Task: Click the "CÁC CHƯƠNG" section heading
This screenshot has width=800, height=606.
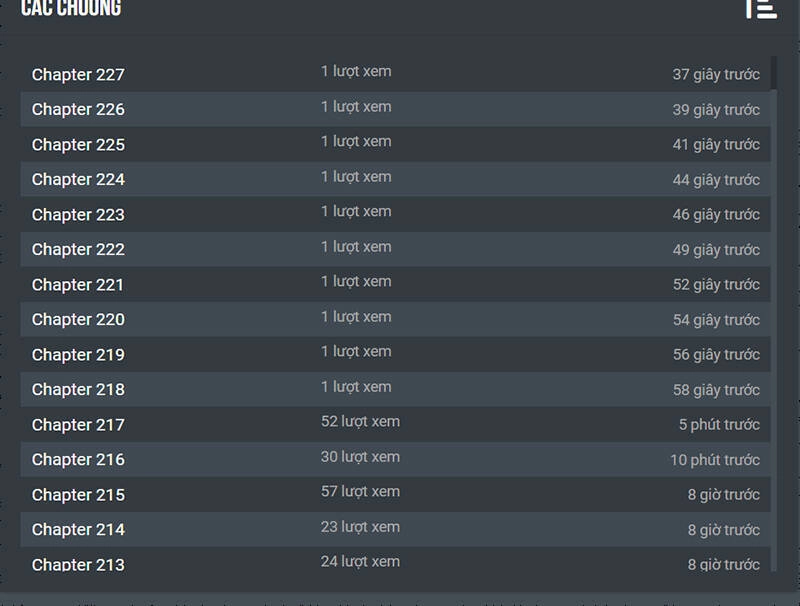Action: (71, 9)
